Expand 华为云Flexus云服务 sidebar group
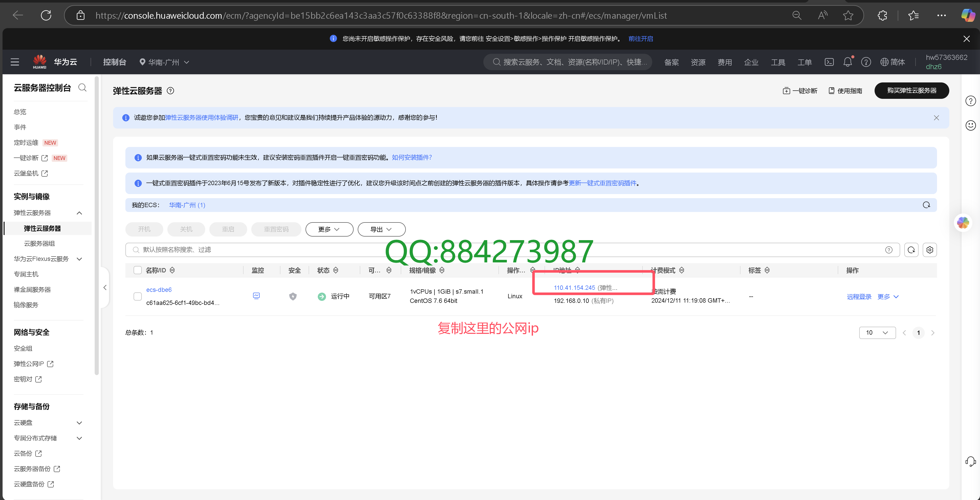The width and height of the screenshot is (980, 500). click(80, 259)
